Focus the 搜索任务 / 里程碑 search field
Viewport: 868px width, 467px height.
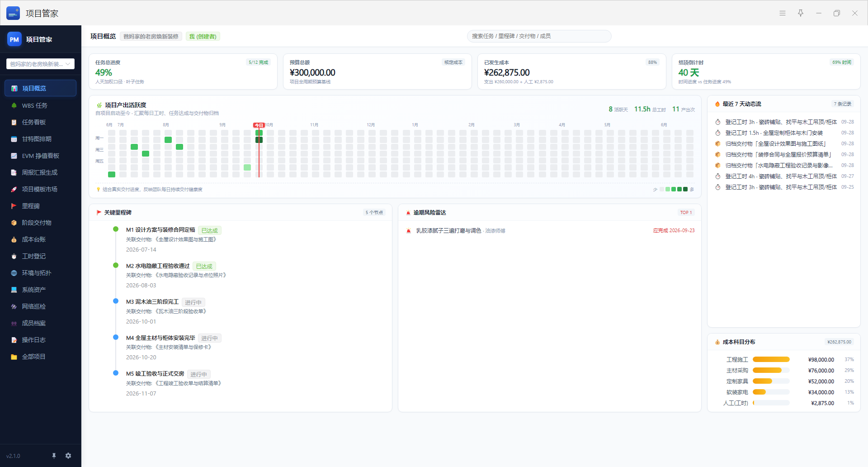click(539, 36)
